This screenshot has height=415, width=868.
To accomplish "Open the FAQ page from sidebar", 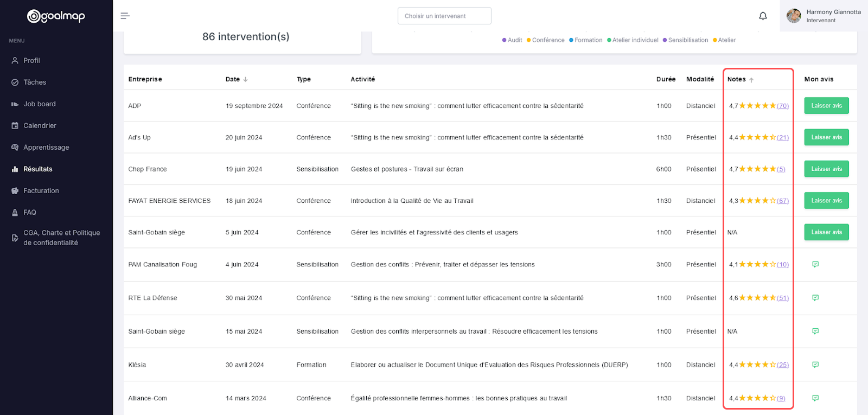I will click(30, 213).
